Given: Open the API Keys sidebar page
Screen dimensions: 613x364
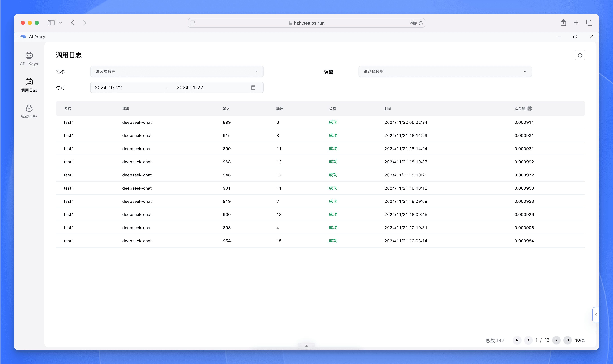Looking at the screenshot, I should [29, 59].
